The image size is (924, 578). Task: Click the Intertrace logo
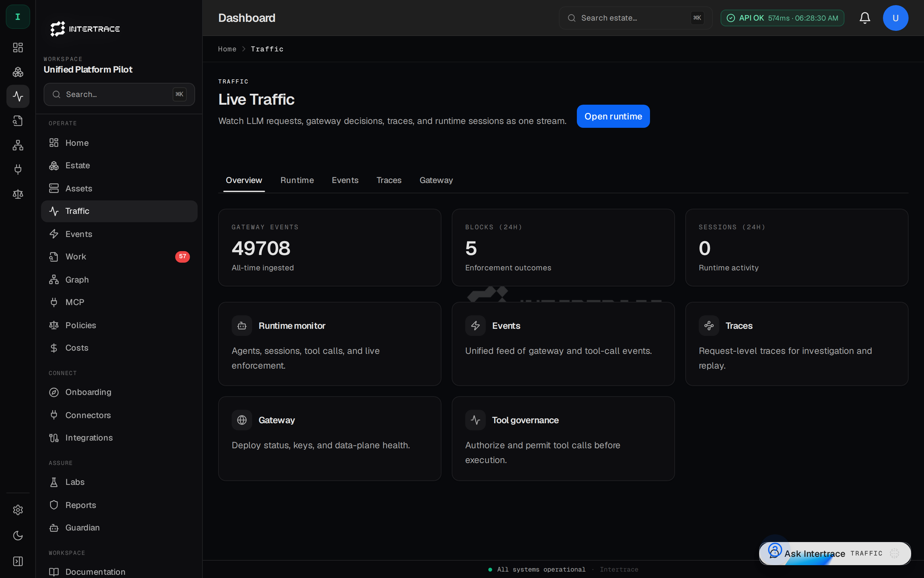pos(85,29)
